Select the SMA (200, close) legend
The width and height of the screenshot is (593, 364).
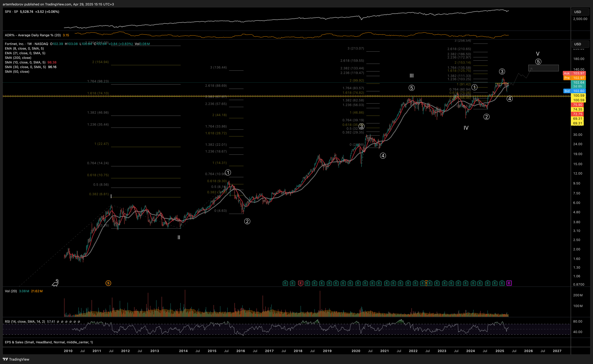tap(18, 57)
